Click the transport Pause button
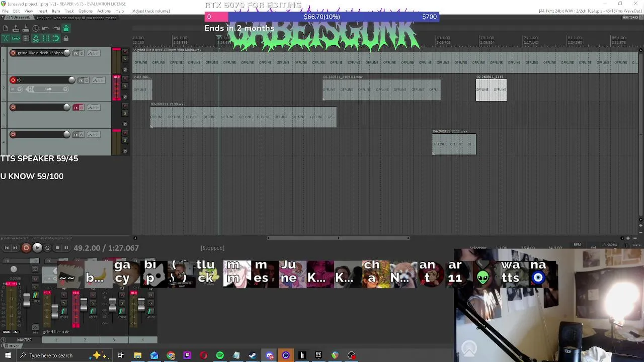The height and width of the screenshot is (362, 644). [66, 248]
